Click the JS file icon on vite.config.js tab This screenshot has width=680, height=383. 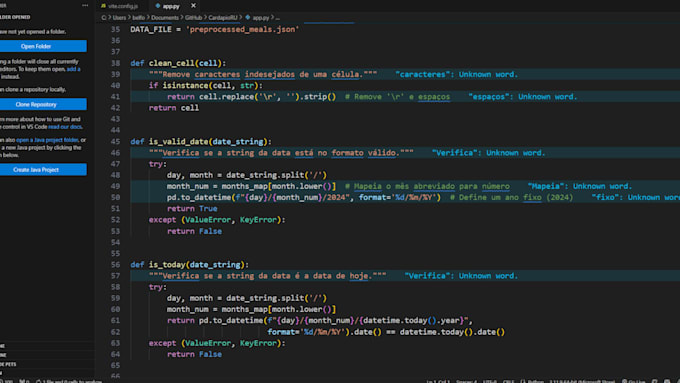pyautogui.click(x=103, y=6)
